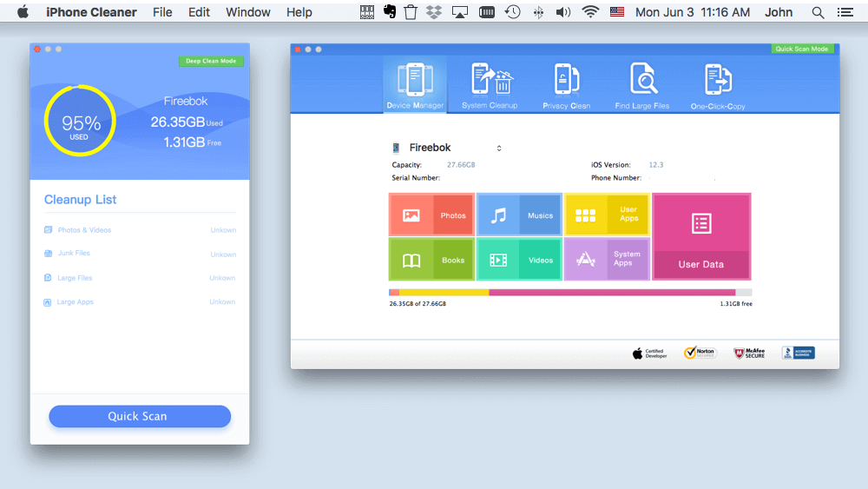Open the Window menu
The width and height of the screenshot is (868, 489).
(x=247, y=12)
